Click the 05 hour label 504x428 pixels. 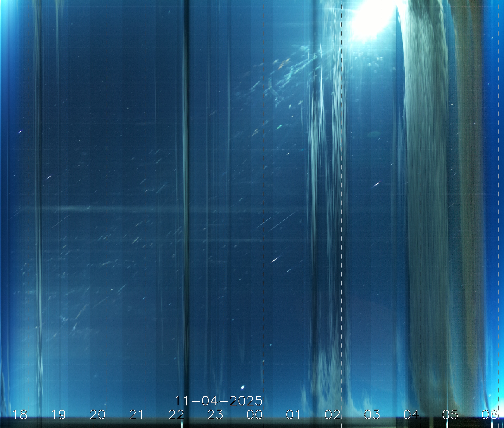coord(450,415)
